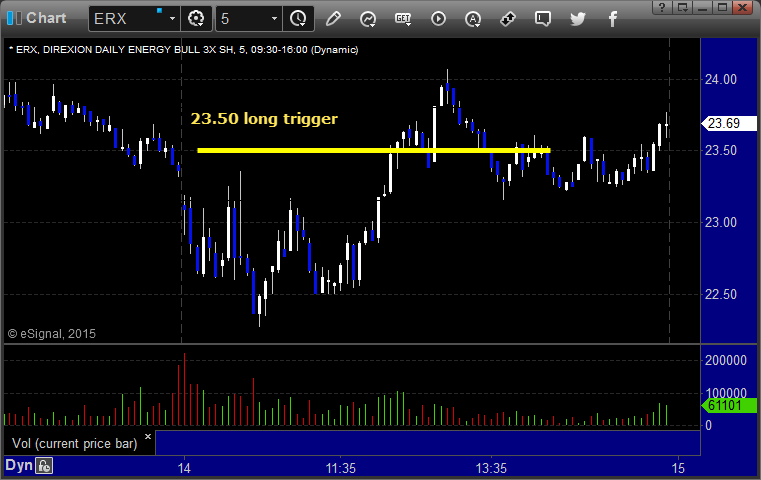Toggle the blue window link indicator
This screenshot has height=480, width=761.
[x=159, y=10]
